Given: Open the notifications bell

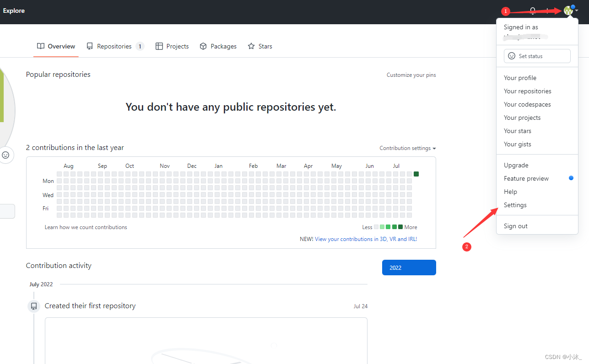Looking at the screenshot, I should 533,11.
